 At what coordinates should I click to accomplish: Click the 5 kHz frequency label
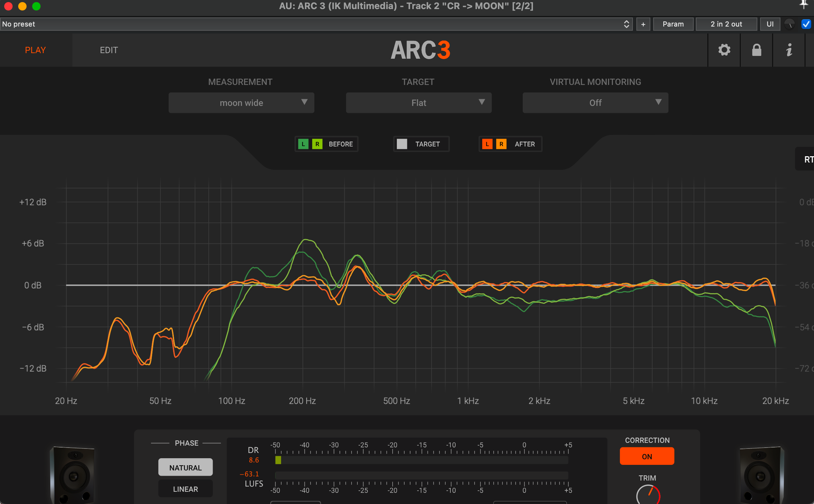(x=634, y=401)
